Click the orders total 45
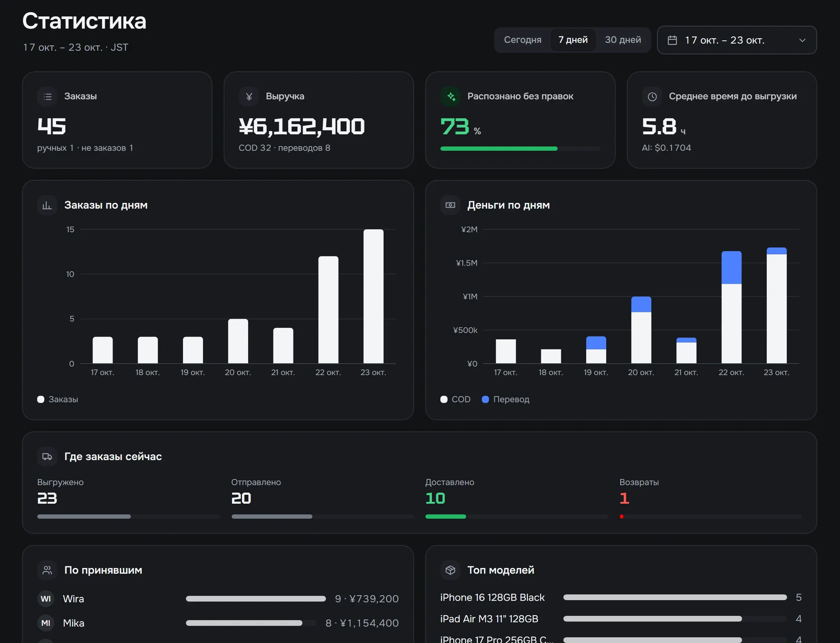 [x=52, y=126]
